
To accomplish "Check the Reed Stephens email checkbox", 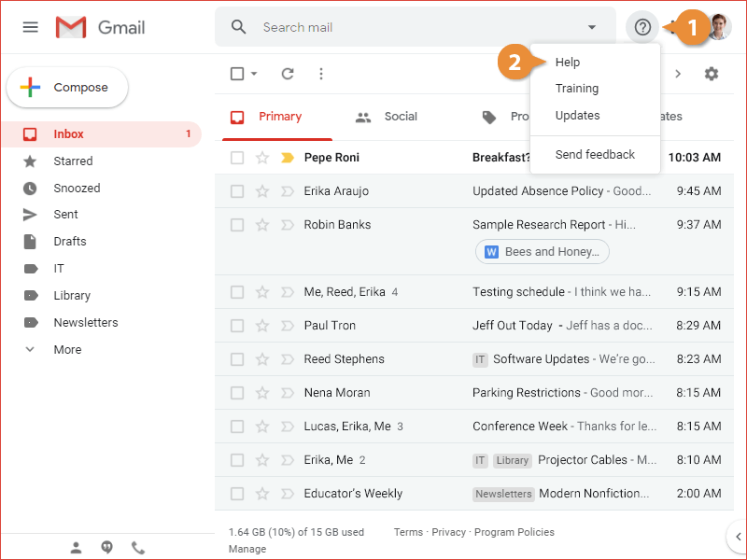I will click(237, 359).
